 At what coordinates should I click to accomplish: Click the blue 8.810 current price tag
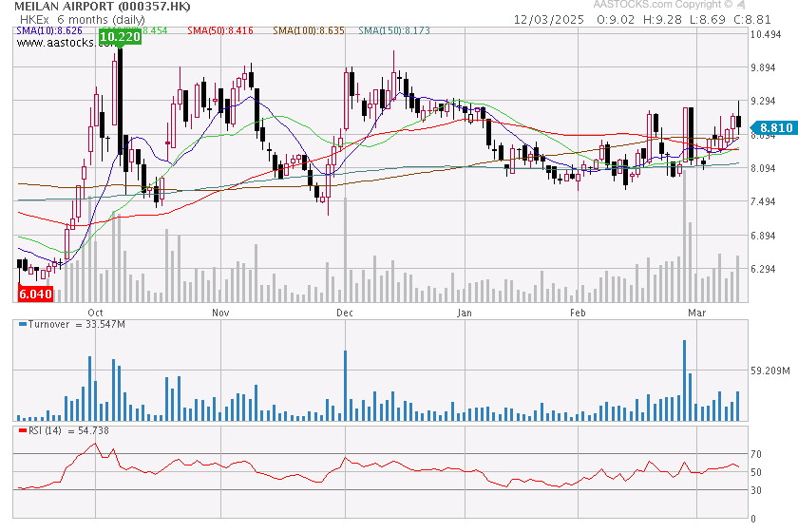pyautogui.click(x=771, y=127)
